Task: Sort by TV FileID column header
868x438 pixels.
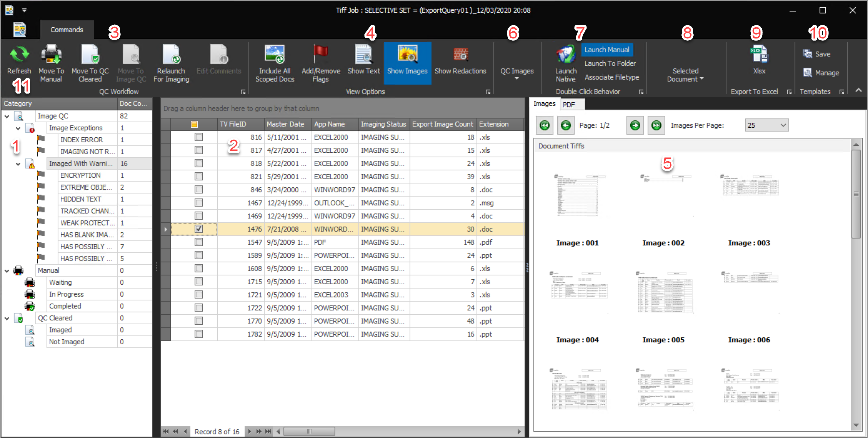Action: coord(241,124)
